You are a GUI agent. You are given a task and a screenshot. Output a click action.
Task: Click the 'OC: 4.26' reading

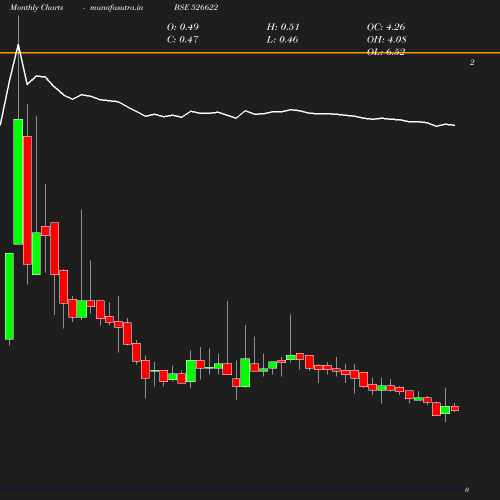(x=386, y=27)
